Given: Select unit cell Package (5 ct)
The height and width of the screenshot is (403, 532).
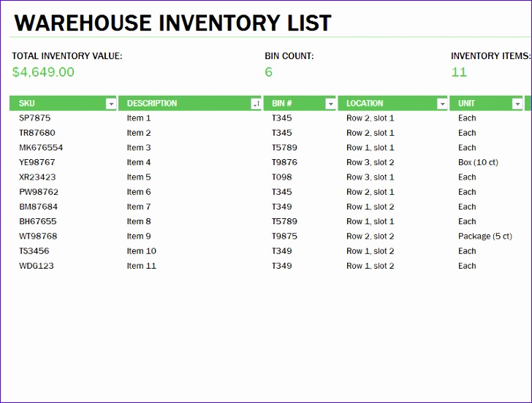Looking at the screenshot, I should [484, 237].
